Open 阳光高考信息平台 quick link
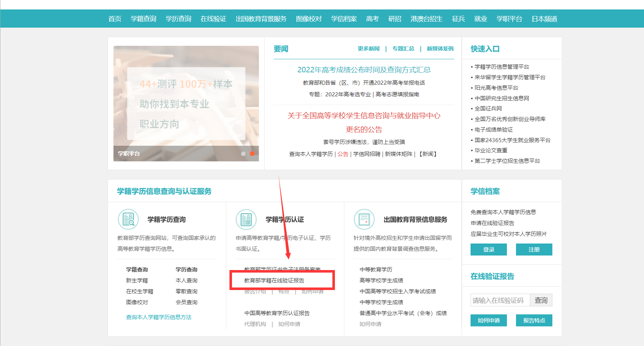Screen dimensions: 644x346 click(496, 88)
